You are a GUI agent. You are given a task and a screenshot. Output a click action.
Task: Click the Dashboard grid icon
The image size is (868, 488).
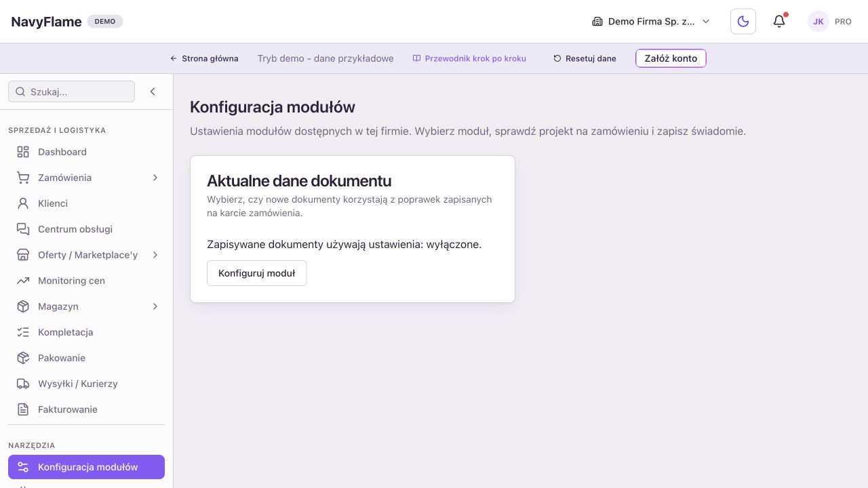click(x=23, y=152)
